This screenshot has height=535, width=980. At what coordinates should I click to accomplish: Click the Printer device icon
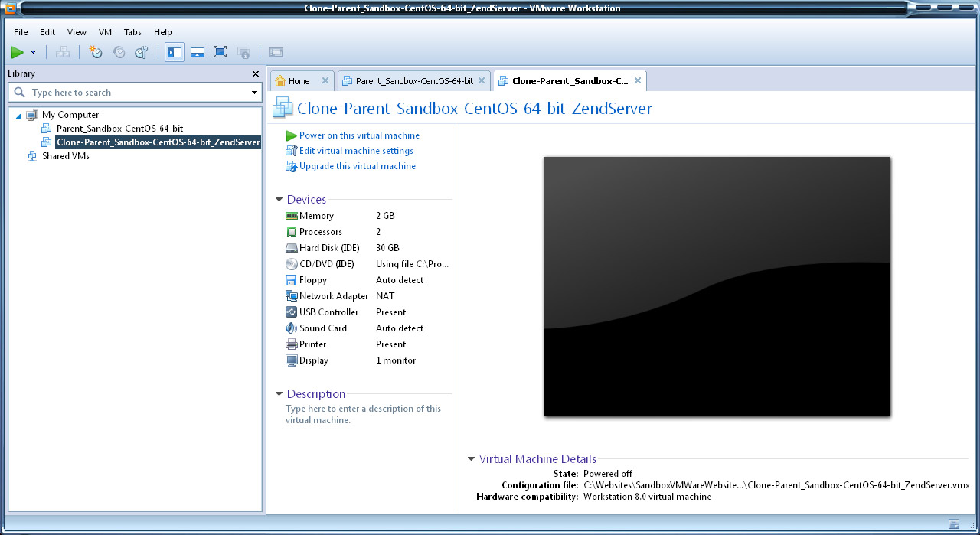point(291,344)
